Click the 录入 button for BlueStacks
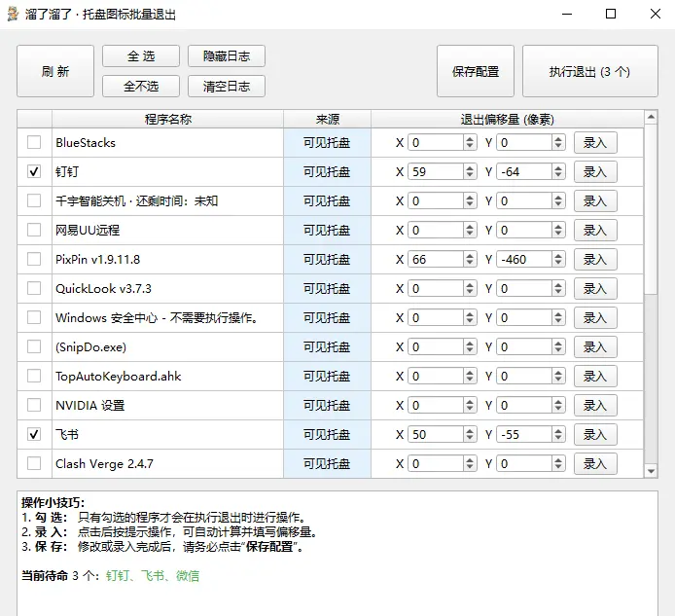The image size is (675, 616). 595,143
